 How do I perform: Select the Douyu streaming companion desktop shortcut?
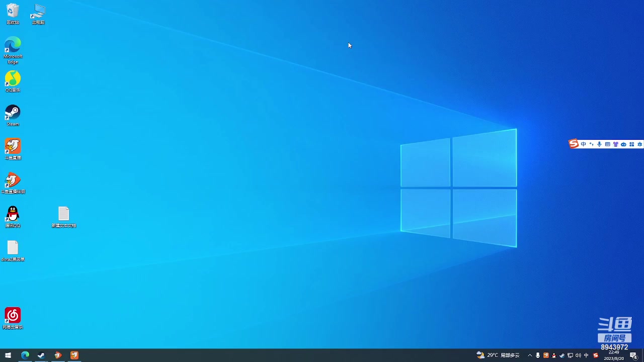coord(13,183)
